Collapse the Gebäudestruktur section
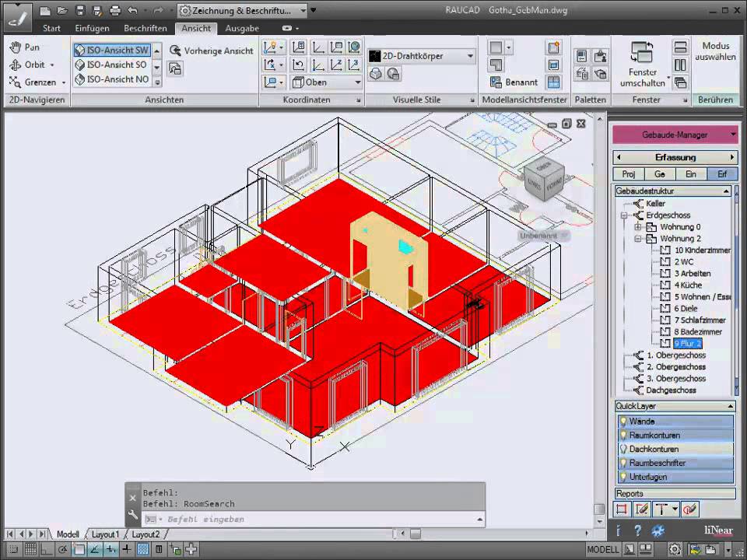The image size is (747, 560). click(x=726, y=191)
